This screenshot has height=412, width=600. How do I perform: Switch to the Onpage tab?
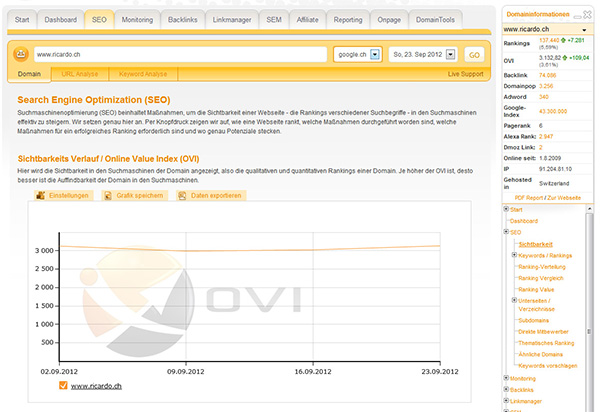[389, 20]
